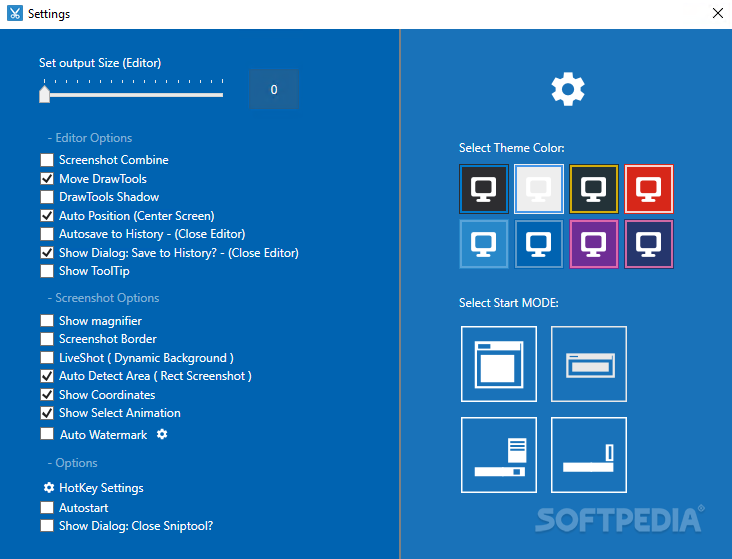Pick the bottom-left taskbar start mode icon
This screenshot has width=732, height=559.
pyautogui.click(x=498, y=455)
